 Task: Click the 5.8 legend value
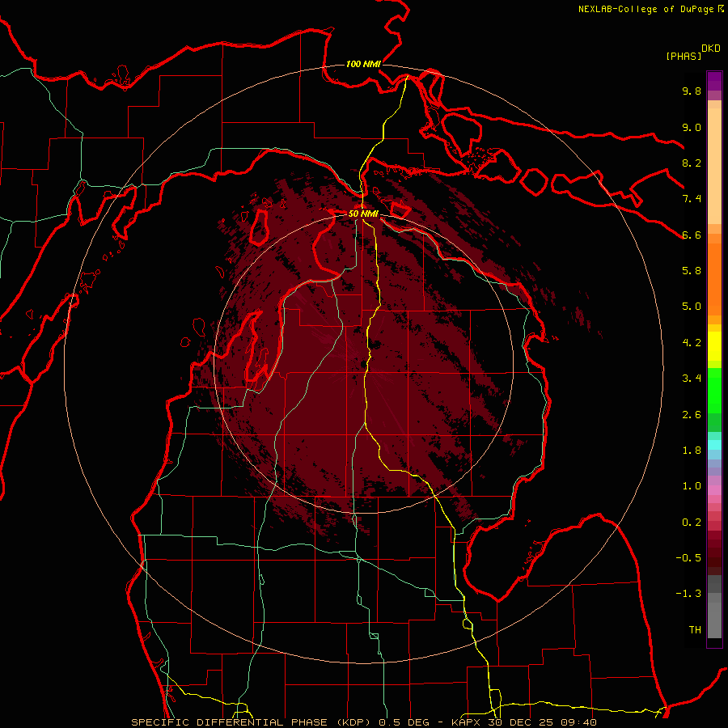tap(692, 271)
